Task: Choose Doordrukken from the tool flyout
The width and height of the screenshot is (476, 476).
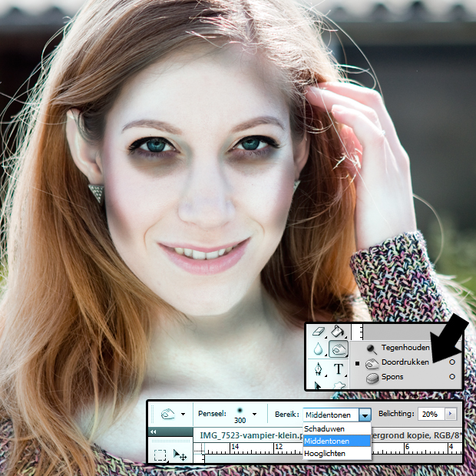Action: click(x=405, y=362)
